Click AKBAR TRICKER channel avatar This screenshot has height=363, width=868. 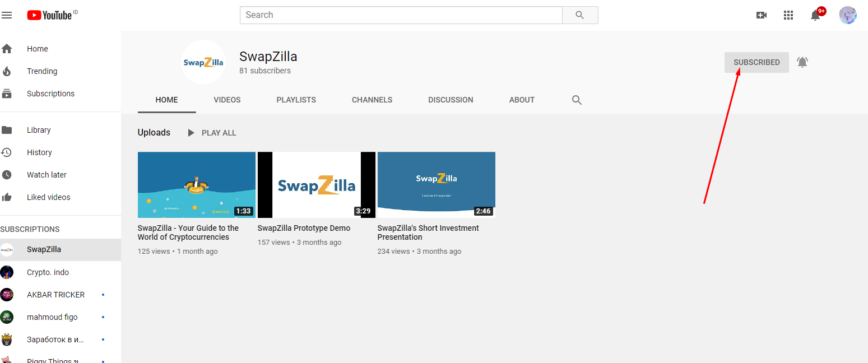7,295
